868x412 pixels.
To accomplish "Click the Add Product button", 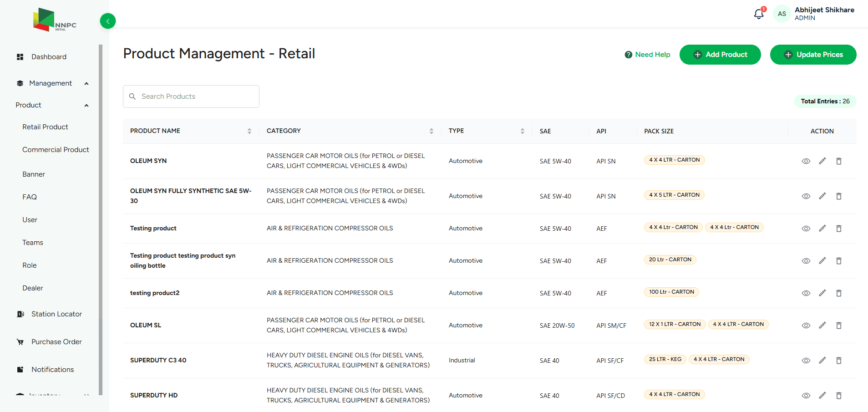I will pyautogui.click(x=720, y=54).
